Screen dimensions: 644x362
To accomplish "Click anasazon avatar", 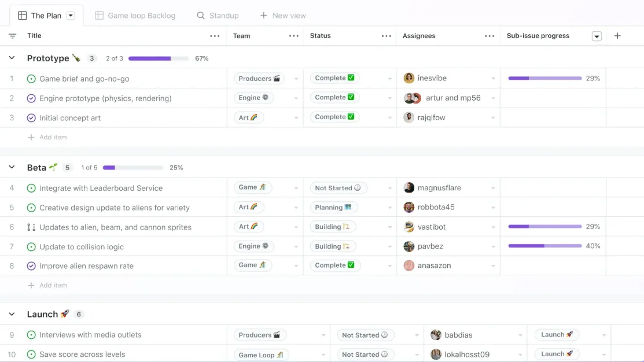I will (409, 265).
